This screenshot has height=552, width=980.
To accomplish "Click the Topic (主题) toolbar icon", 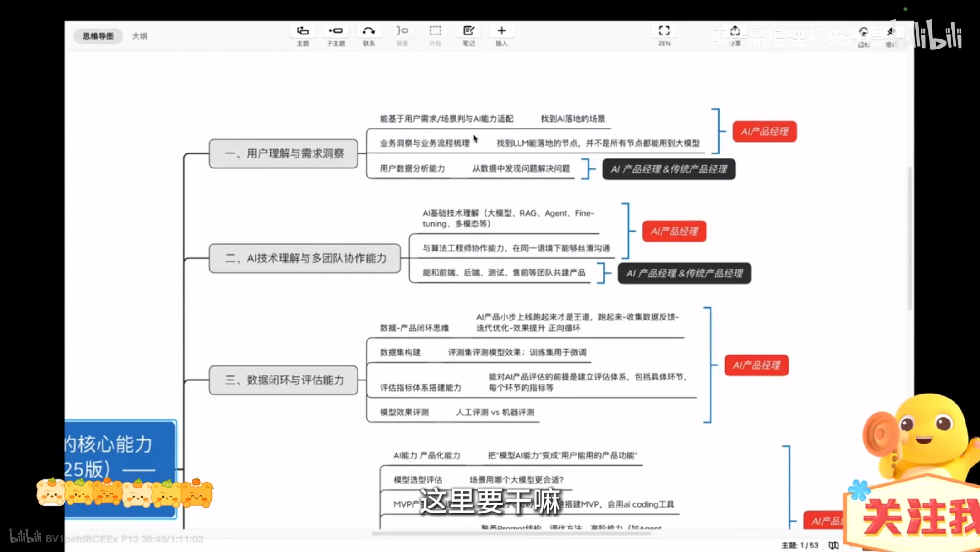I will point(303,31).
